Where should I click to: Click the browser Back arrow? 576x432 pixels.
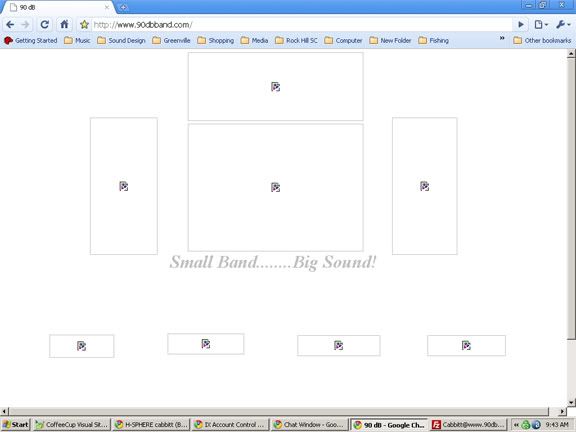10,25
